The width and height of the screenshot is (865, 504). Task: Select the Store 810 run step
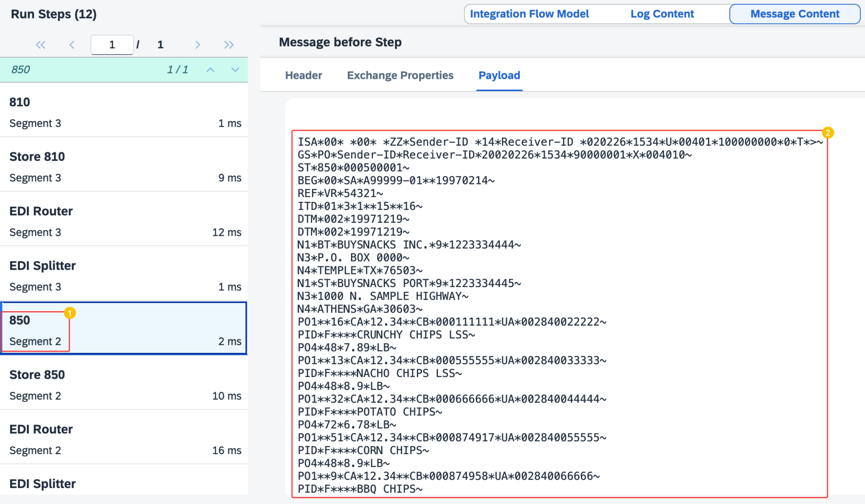(122, 166)
